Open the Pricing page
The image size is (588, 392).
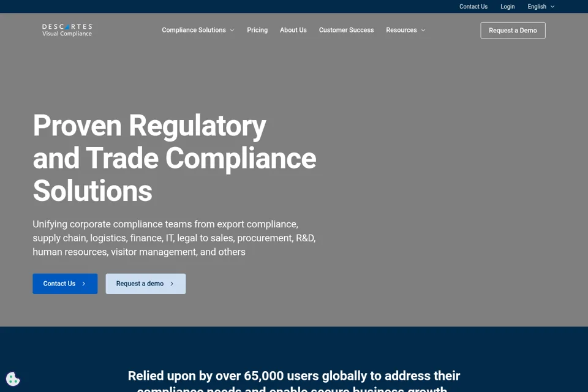tap(257, 30)
